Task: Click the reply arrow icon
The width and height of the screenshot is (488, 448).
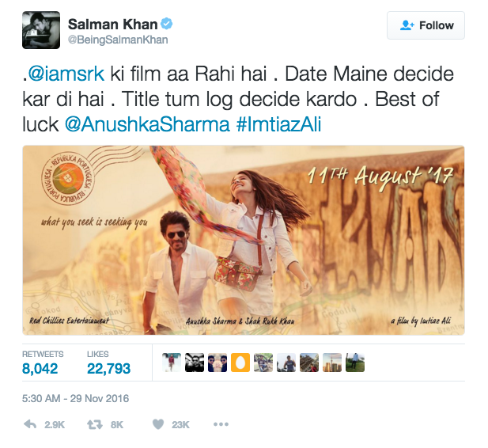Action: (x=30, y=424)
